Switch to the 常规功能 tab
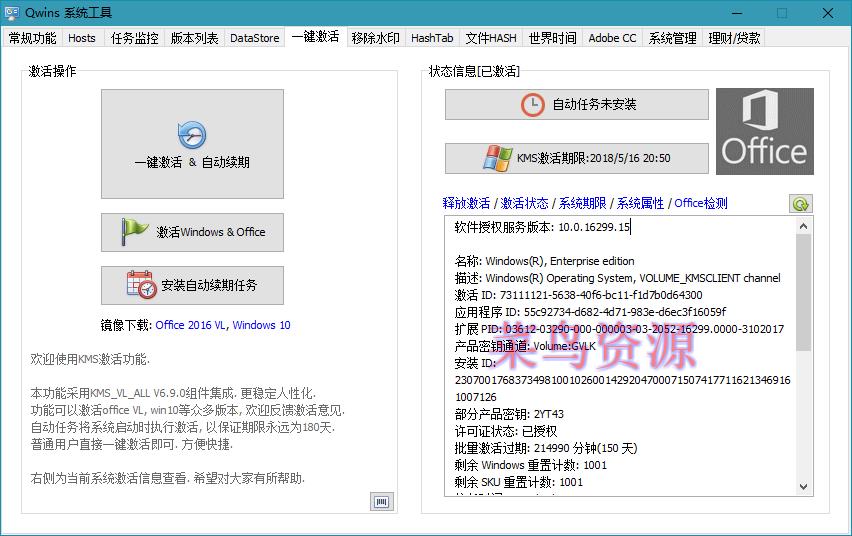Image resolution: width=852 pixels, height=536 pixels. (x=33, y=38)
